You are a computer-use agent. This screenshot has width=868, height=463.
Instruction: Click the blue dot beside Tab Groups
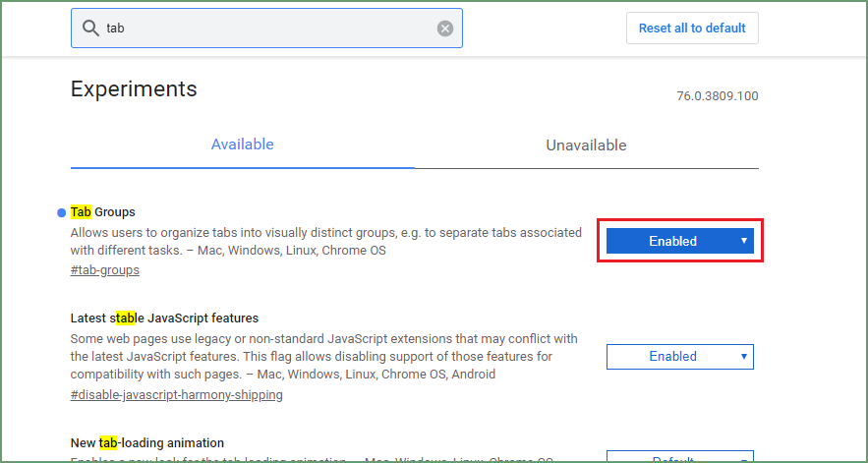(62, 212)
